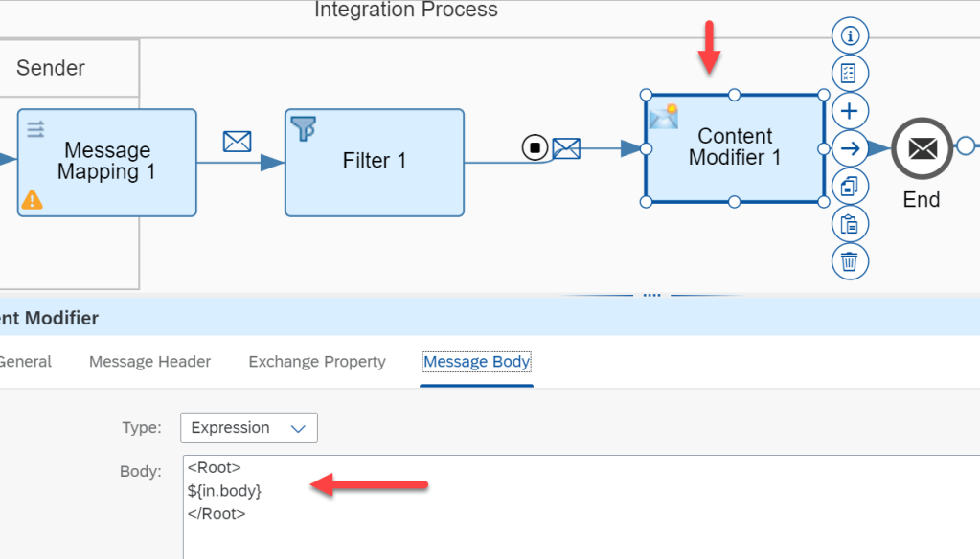This screenshot has height=559, width=980.
Task: Select the Content Modifier 1 step
Action: tap(734, 148)
